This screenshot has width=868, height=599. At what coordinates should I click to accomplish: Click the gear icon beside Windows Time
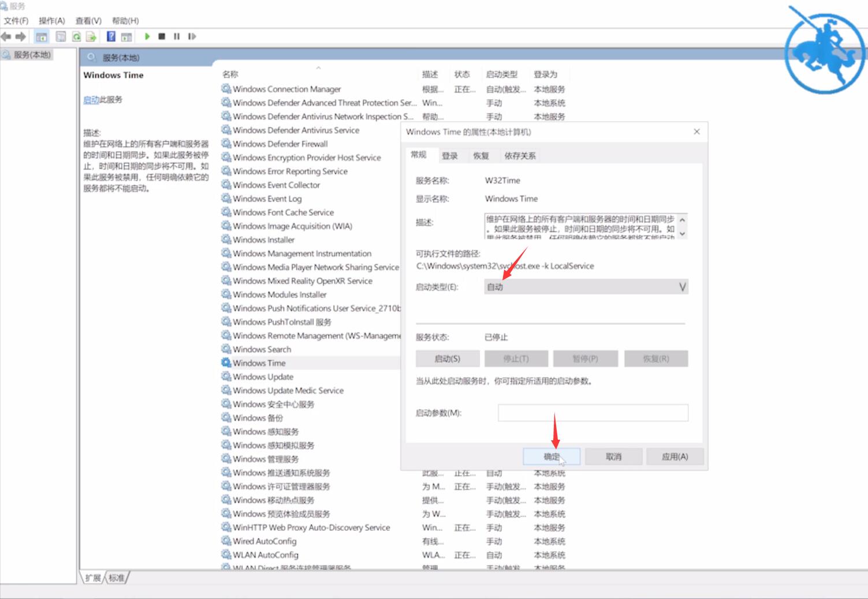(226, 362)
